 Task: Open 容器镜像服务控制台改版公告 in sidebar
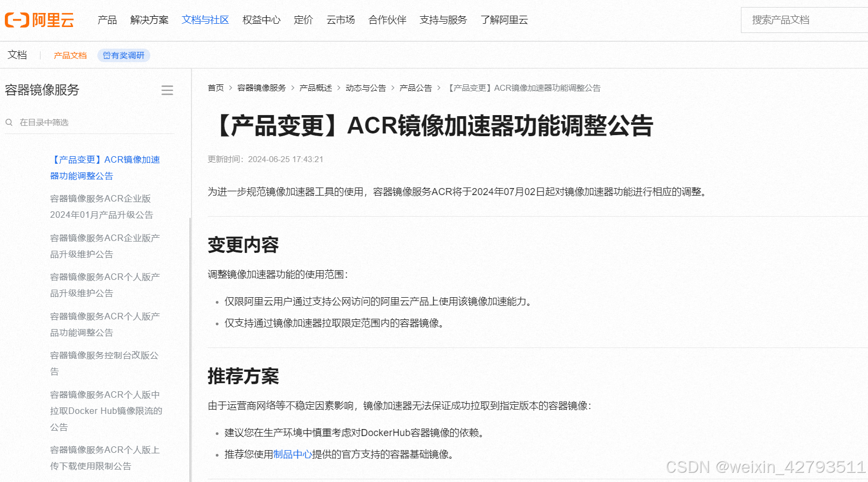pyautogui.click(x=104, y=363)
